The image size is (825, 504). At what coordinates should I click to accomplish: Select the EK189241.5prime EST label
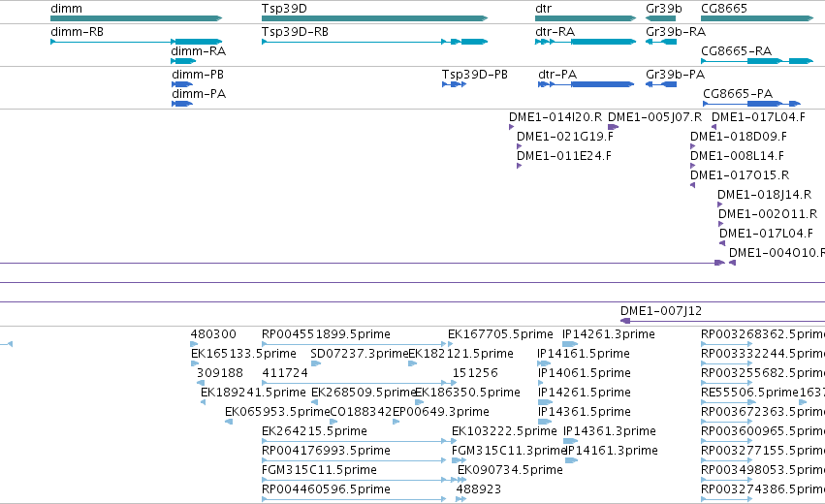pos(253,393)
